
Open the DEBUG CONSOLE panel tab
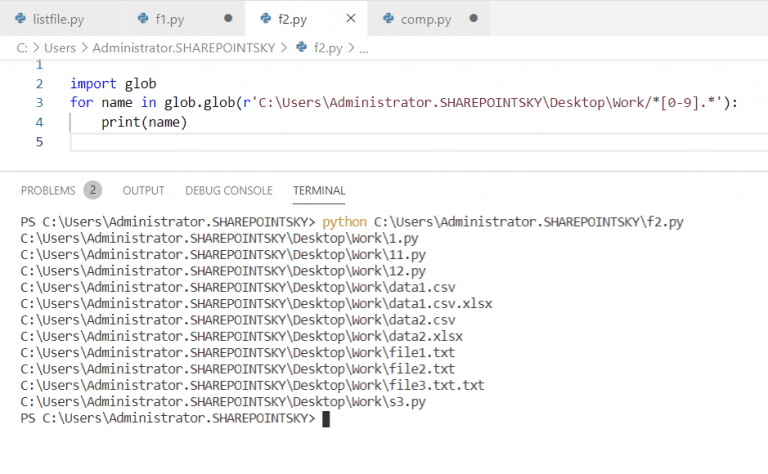(x=229, y=190)
